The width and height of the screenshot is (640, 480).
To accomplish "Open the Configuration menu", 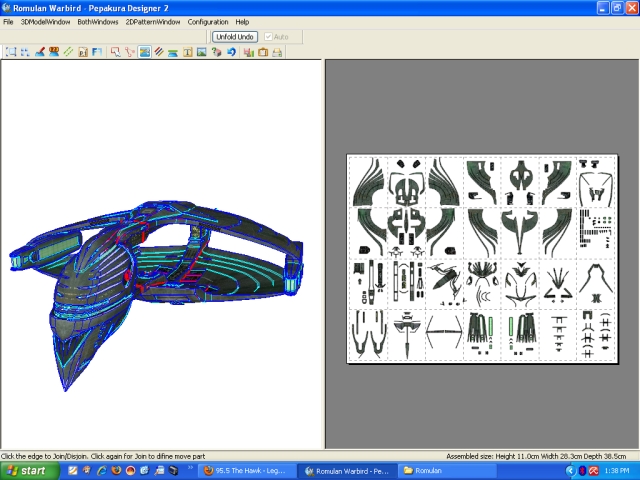I will tap(208, 22).
